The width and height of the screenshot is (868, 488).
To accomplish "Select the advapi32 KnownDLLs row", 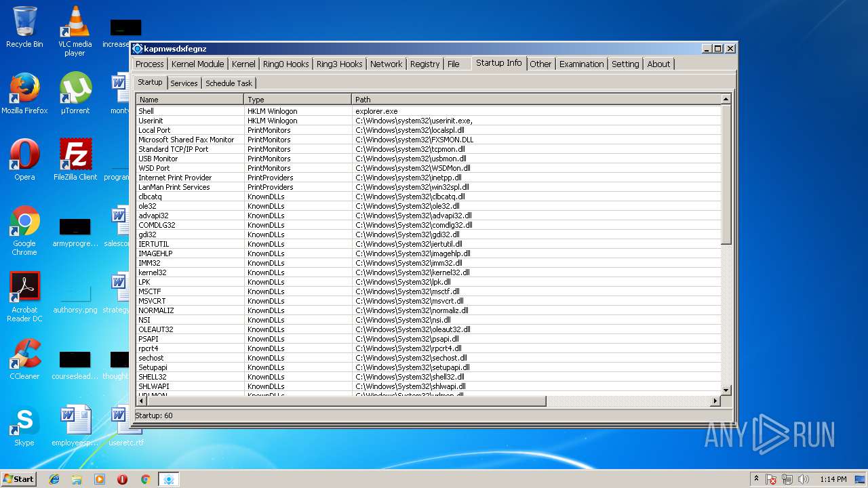I will pos(428,216).
